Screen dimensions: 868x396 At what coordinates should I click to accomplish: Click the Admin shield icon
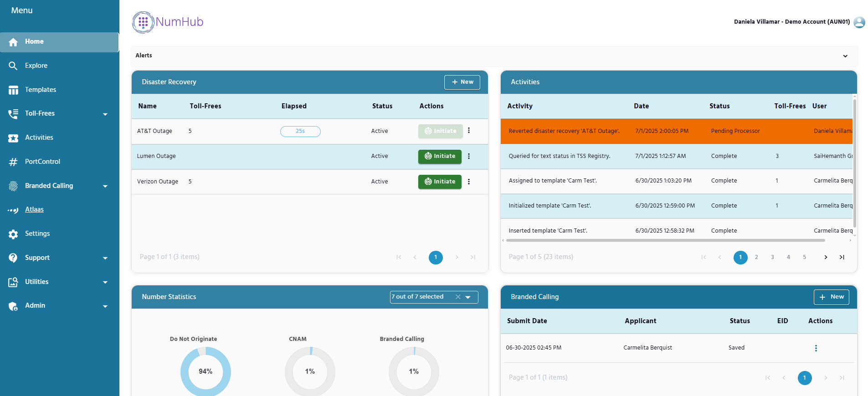pos(13,306)
